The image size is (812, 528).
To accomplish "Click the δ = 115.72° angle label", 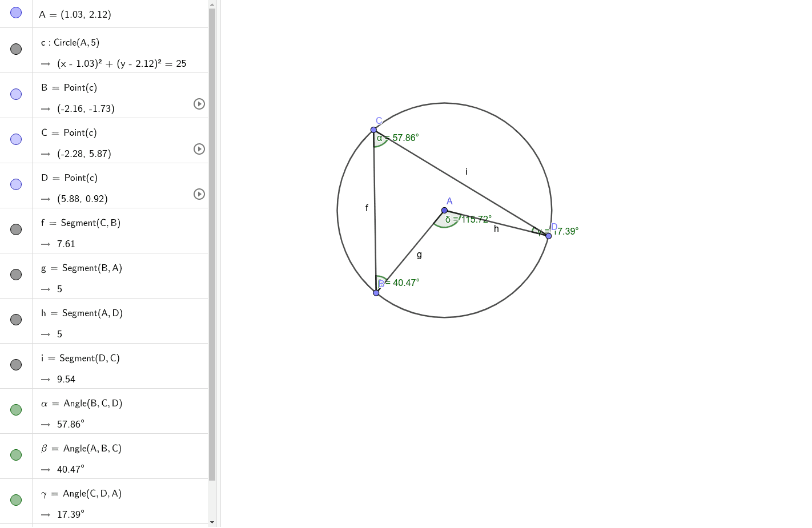I will click(468, 219).
